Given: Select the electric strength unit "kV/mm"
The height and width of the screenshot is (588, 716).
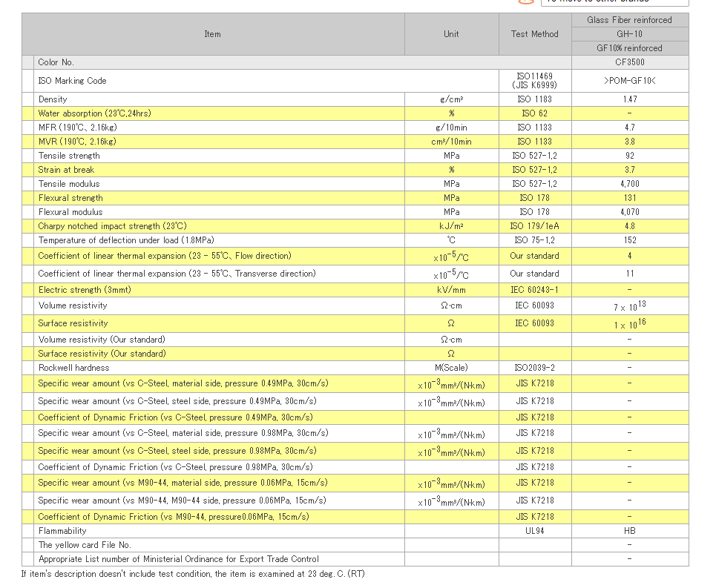Looking at the screenshot, I should point(451,290).
